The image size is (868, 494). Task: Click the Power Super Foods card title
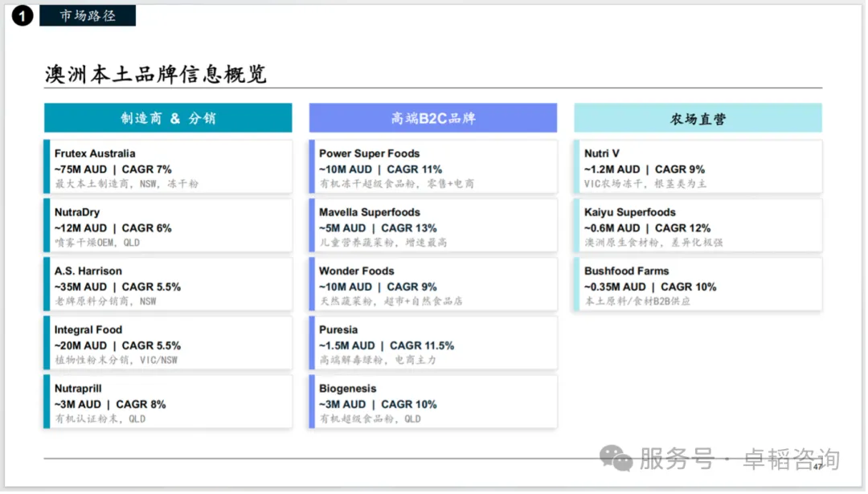369,153
